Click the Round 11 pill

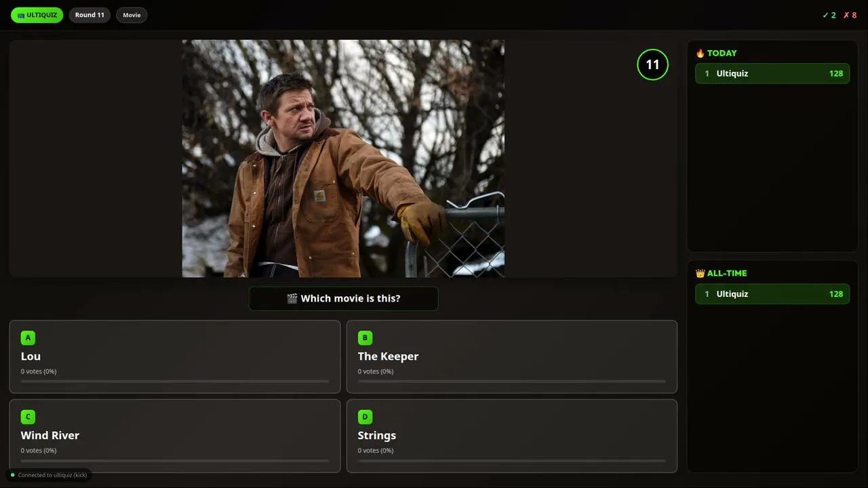[x=90, y=15]
